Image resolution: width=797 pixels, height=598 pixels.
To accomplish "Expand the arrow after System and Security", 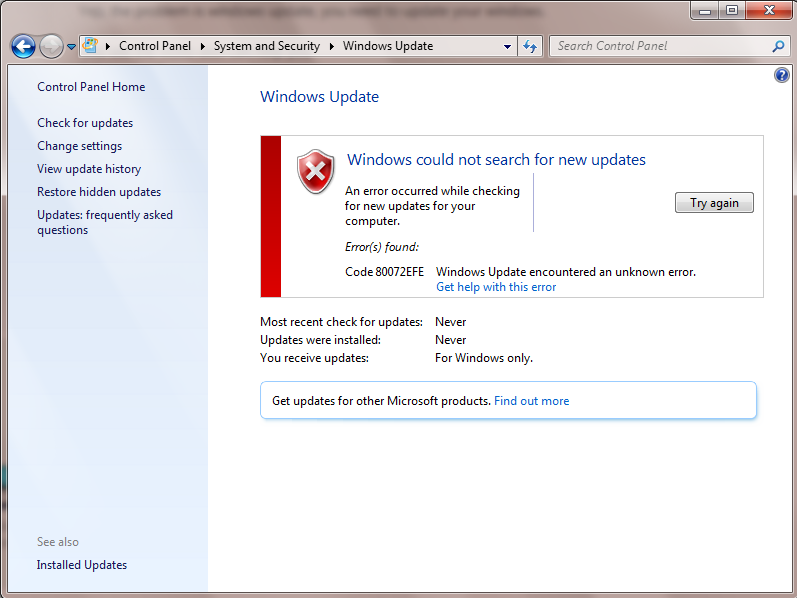I will click(332, 46).
